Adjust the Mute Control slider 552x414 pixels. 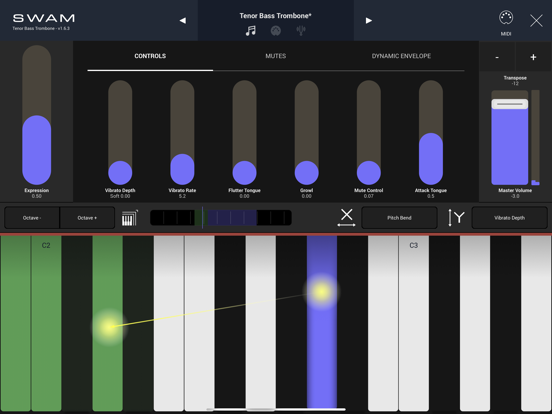[x=369, y=132]
